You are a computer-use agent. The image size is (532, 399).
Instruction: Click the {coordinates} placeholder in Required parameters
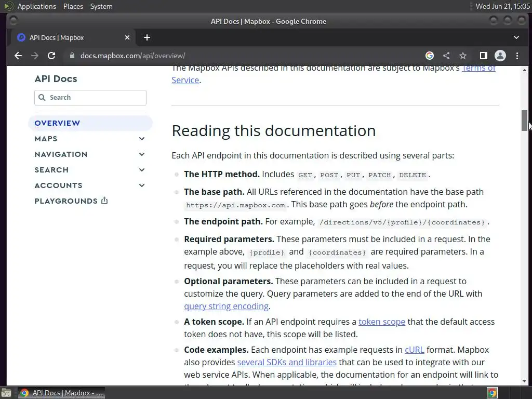(x=337, y=252)
